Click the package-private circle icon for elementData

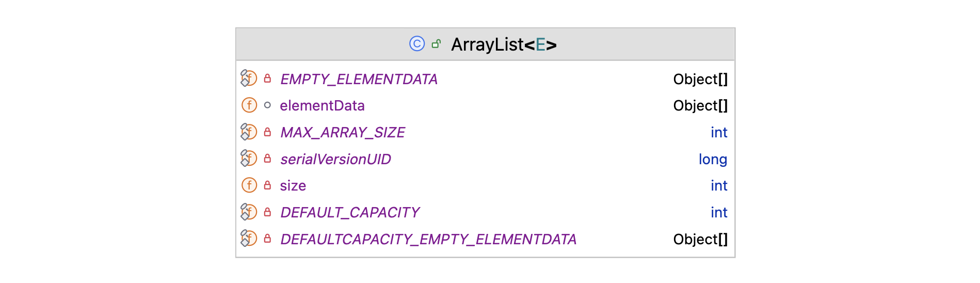(267, 105)
